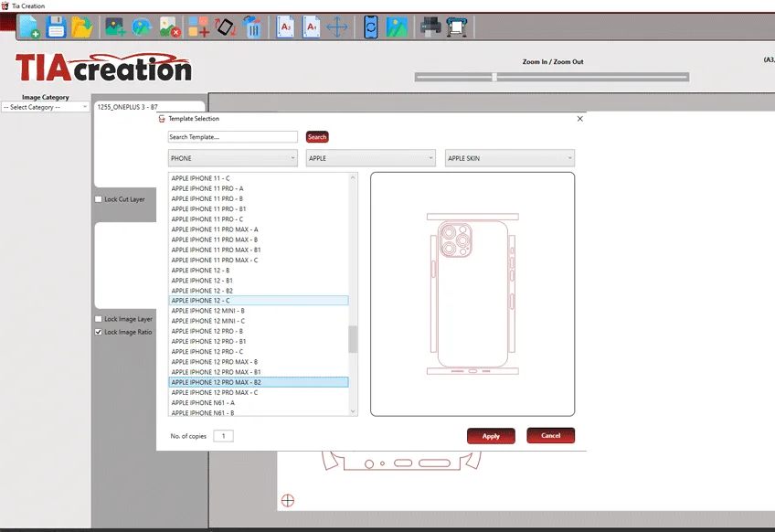Click the No. of copies field

click(223, 436)
